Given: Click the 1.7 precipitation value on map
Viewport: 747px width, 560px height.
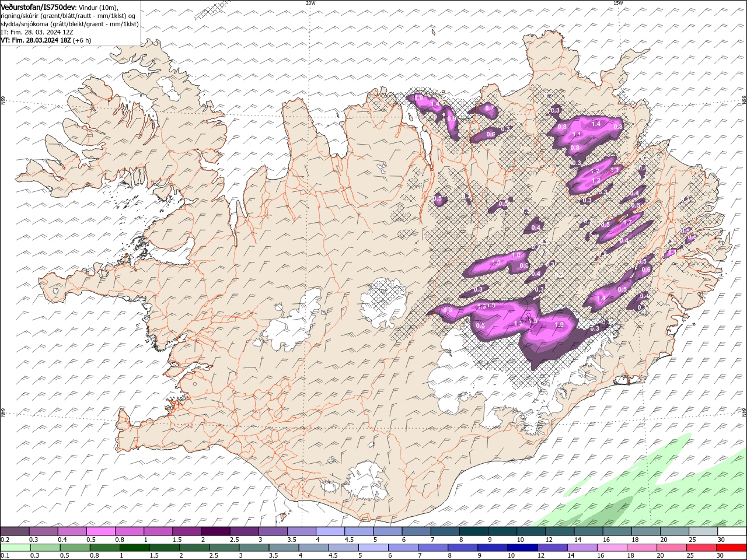Looking at the screenshot, I should point(627,223).
